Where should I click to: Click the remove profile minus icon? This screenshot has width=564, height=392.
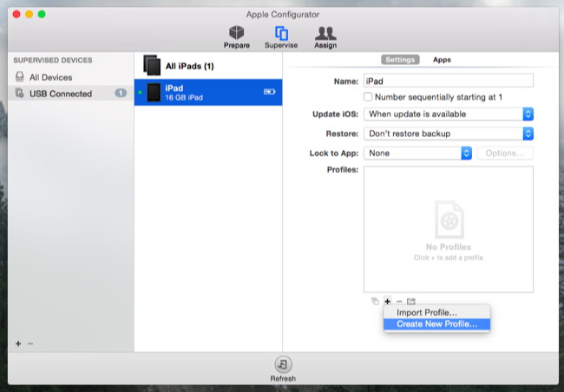tap(399, 301)
